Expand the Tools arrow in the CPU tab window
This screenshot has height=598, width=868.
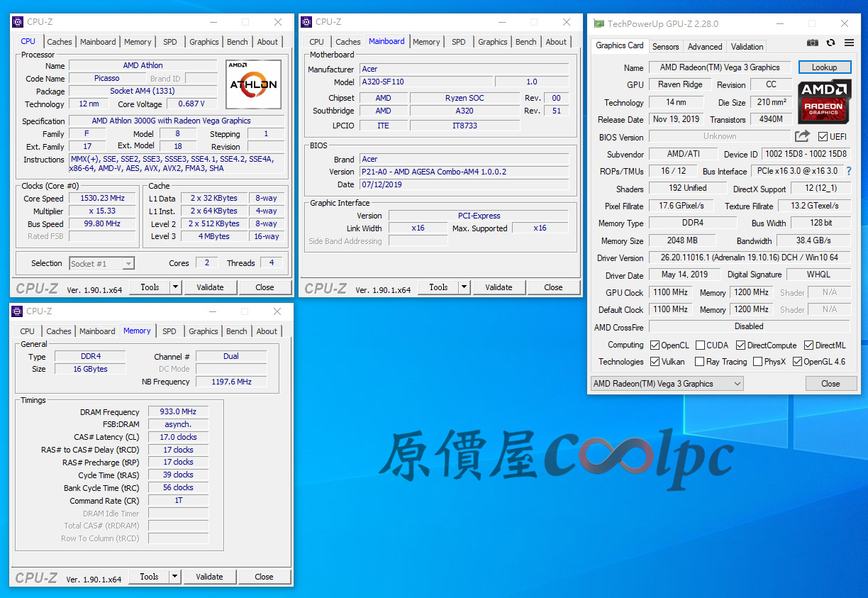coord(176,287)
